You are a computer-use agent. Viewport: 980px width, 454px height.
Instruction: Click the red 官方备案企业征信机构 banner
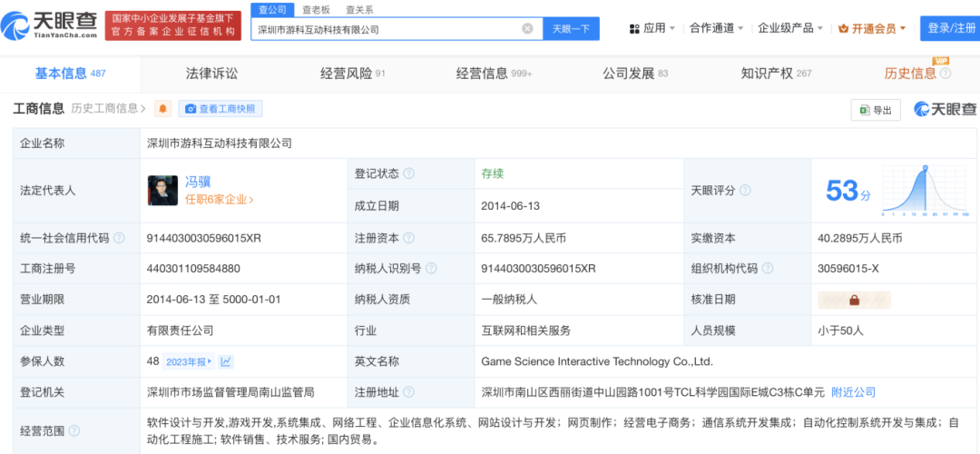click(172, 25)
